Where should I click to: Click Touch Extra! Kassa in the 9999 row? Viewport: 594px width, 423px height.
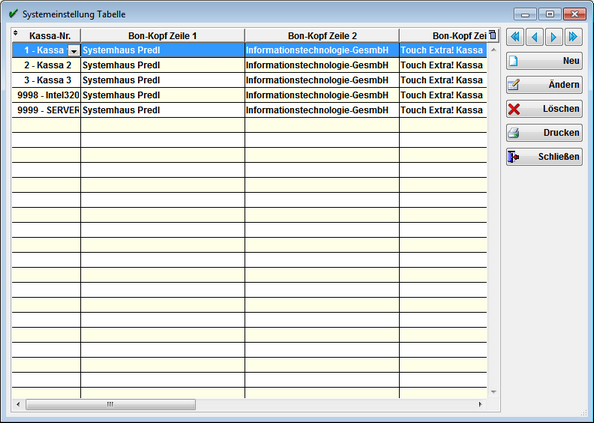point(442,110)
